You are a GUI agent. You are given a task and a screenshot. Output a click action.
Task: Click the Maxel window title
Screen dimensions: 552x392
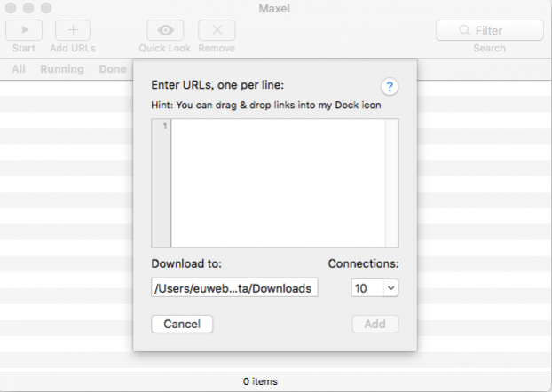point(274,8)
